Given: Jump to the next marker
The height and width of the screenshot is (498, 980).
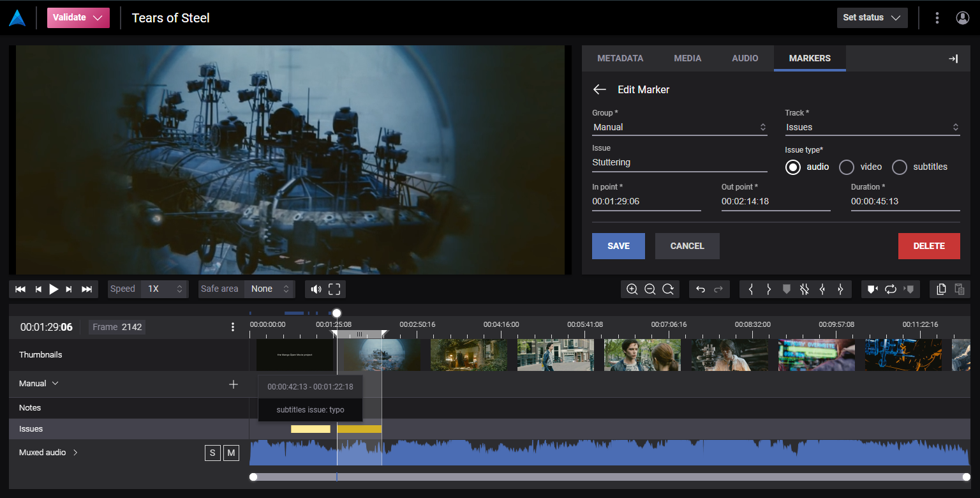Looking at the screenshot, I should click(909, 289).
